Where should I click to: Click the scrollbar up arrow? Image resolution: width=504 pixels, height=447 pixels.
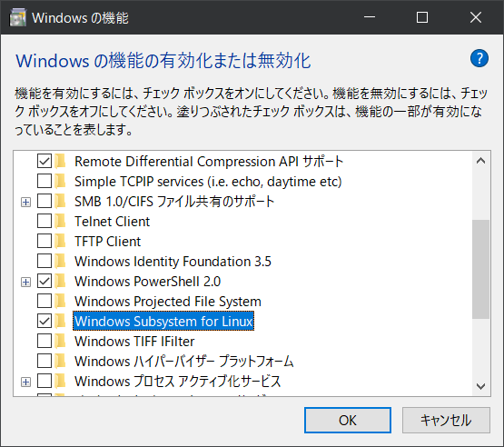point(481,161)
